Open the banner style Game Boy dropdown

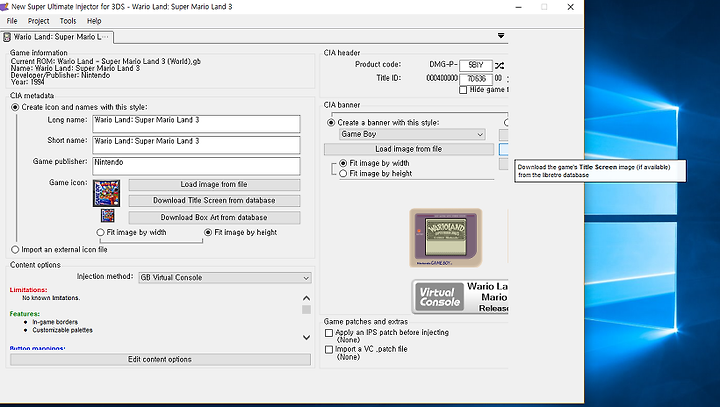click(x=412, y=134)
